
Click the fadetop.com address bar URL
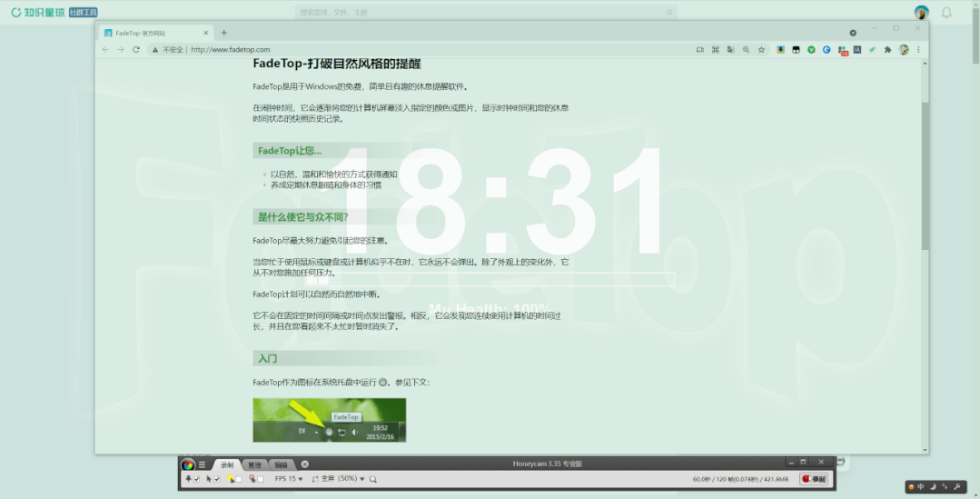[x=231, y=49]
